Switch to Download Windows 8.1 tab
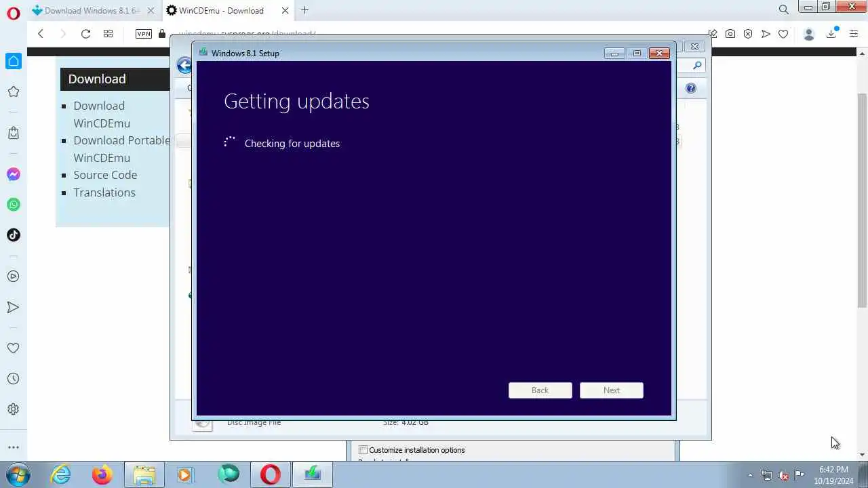Viewport: 868px width, 488px height. tap(94, 10)
